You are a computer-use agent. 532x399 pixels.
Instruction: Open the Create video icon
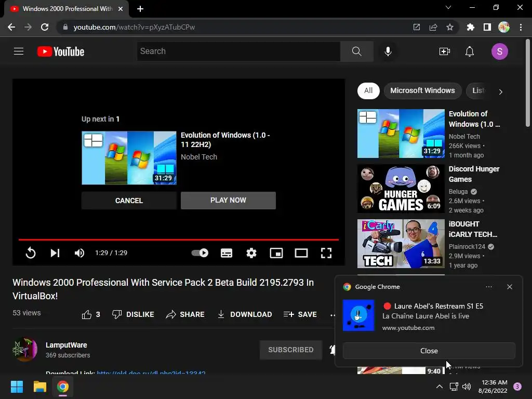click(x=445, y=51)
